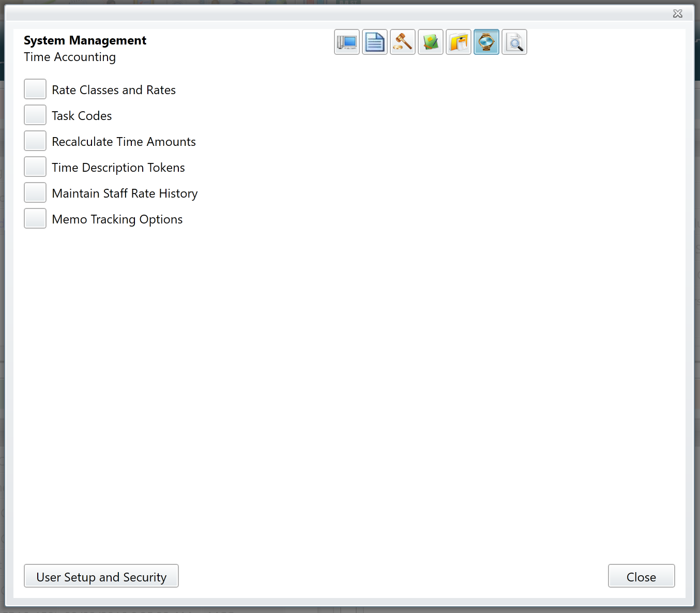
Task: Open the document settings toolbar icon
Action: pos(374,42)
